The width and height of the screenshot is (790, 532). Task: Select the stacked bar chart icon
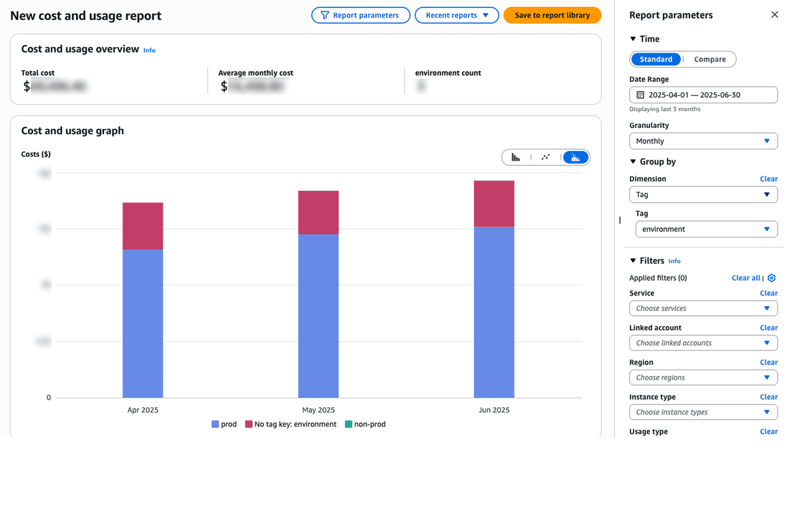[576, 157]
